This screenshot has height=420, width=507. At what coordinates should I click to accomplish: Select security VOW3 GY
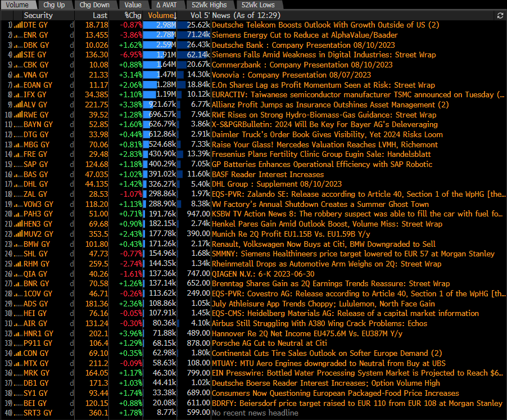[39, 204]
